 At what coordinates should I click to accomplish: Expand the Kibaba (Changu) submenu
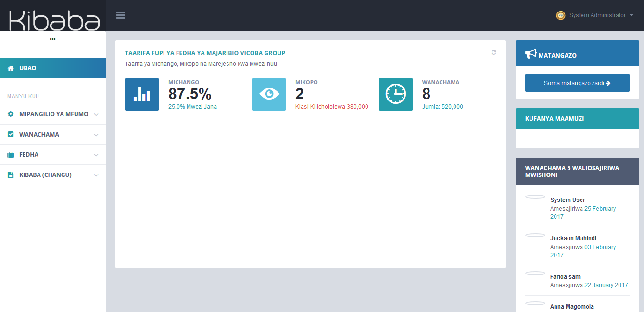pyautogui.click(x=96, y=175)
